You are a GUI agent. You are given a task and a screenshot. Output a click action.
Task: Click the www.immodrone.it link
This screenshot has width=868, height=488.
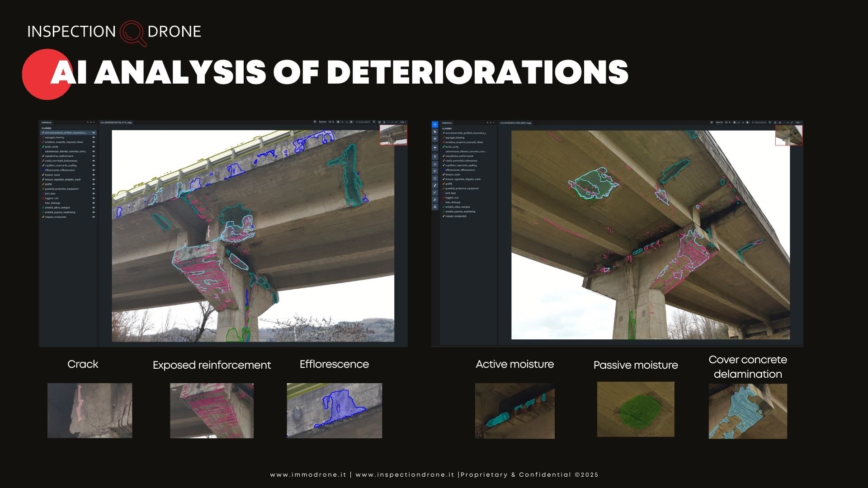[x=308, y=475]
